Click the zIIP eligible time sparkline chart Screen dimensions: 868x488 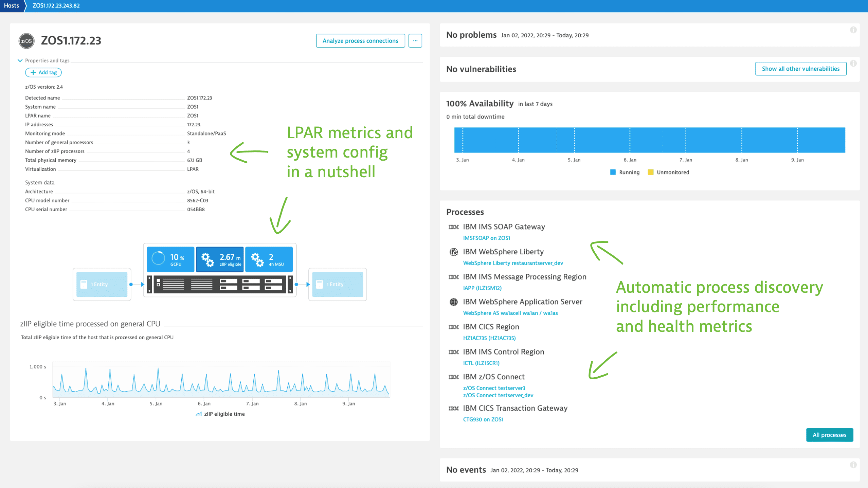220,380
